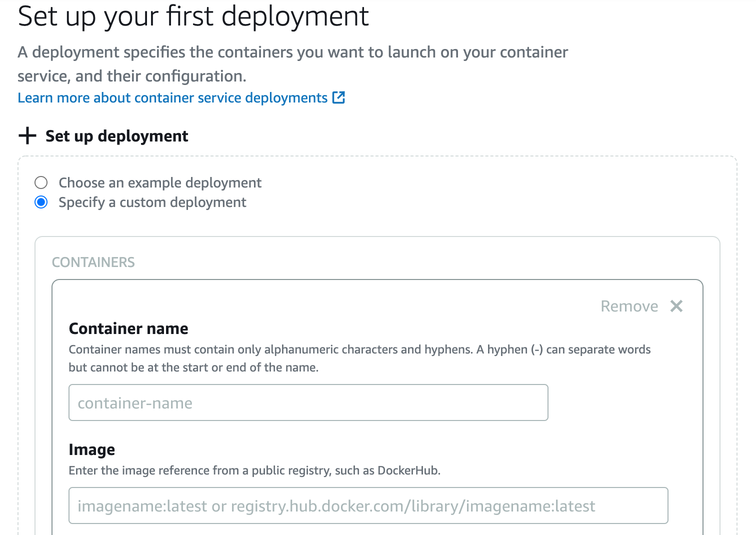Click the DockerHub image reference hint text
Screen dimensions: 756x535
tap(254, 470)
